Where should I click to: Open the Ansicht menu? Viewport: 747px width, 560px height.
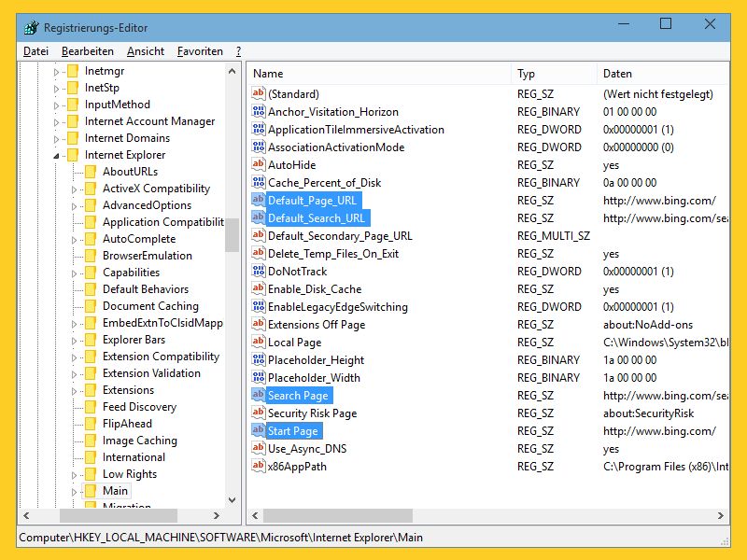(146, 51)
